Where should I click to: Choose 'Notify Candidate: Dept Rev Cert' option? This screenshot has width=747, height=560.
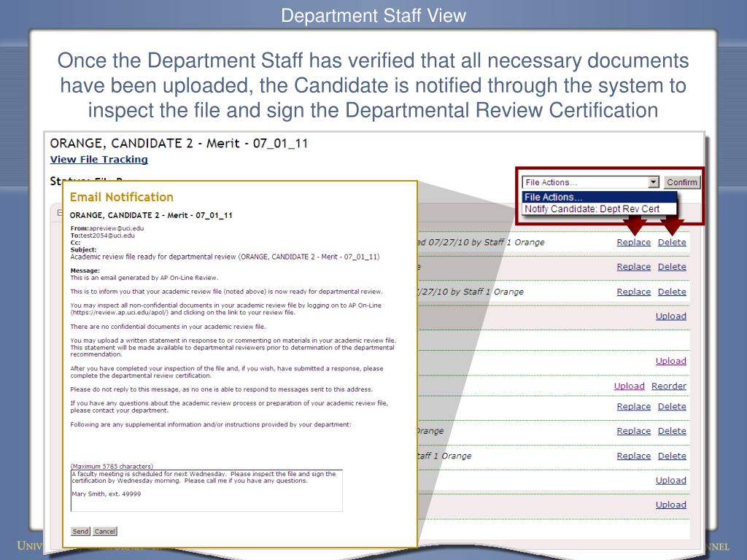click(x=600, y=209)
